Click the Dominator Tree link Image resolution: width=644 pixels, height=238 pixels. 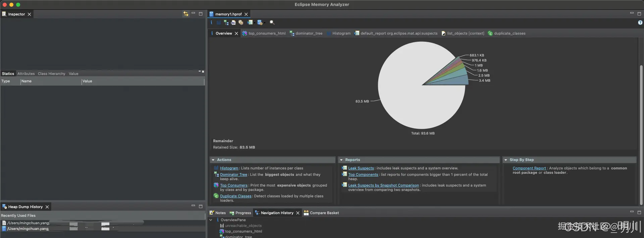tap(234, 174)
